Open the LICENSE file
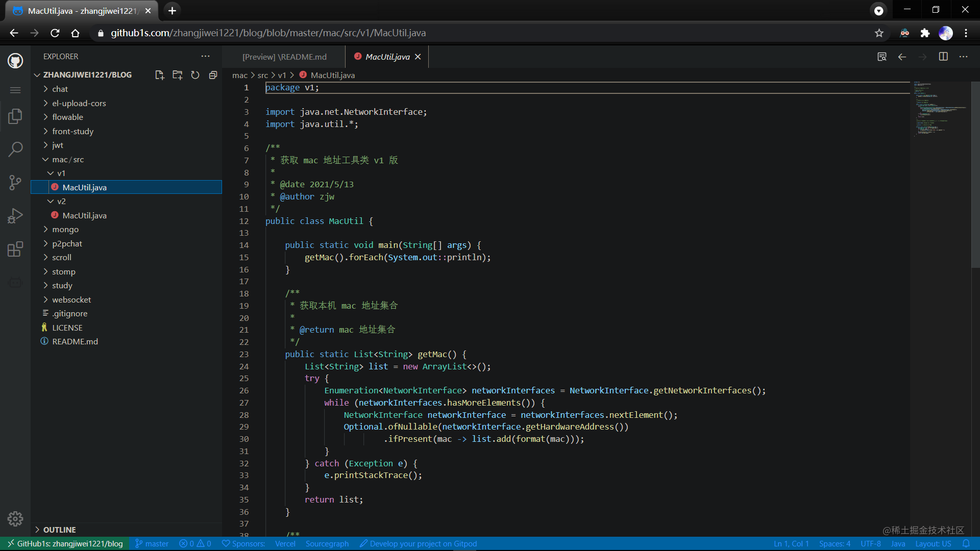The height and width of the screenshot is (551, 980). pyautogui.click(x=127, y=328)
